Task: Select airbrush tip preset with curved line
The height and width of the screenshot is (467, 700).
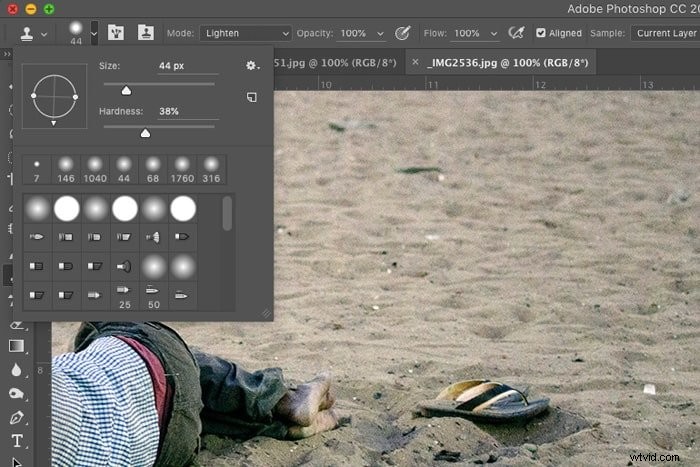Action: 125,267
